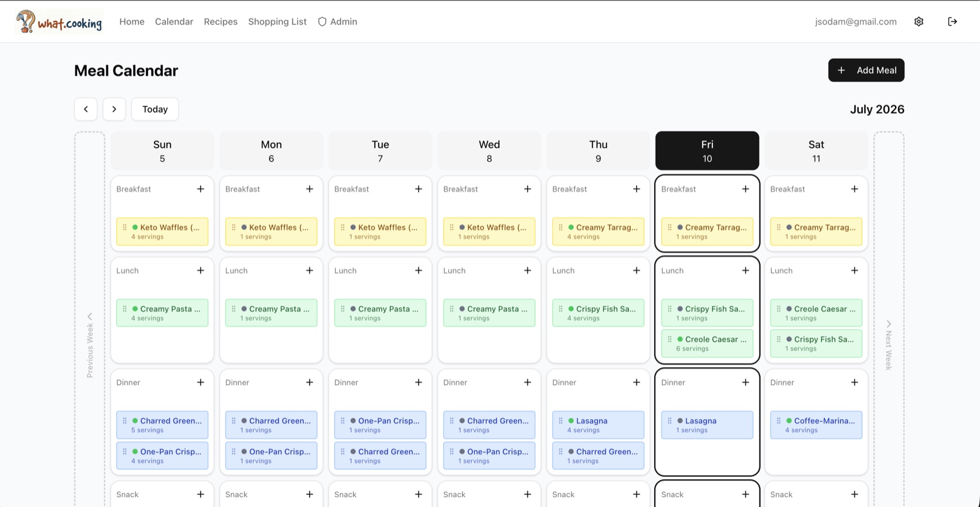
Task: Add a meal to Thursday Breakfast
Action: coord(636,189)
